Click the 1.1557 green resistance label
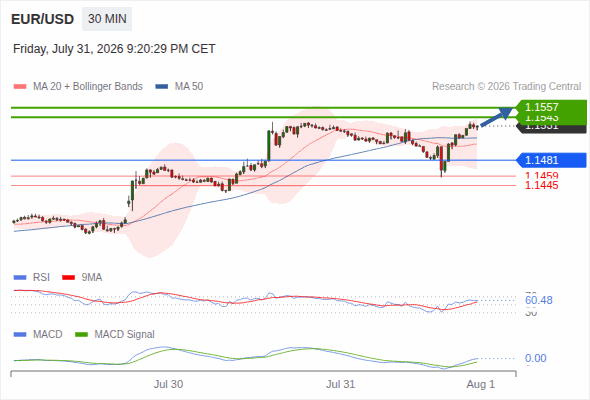590x400 pixels. coord(551,107)
